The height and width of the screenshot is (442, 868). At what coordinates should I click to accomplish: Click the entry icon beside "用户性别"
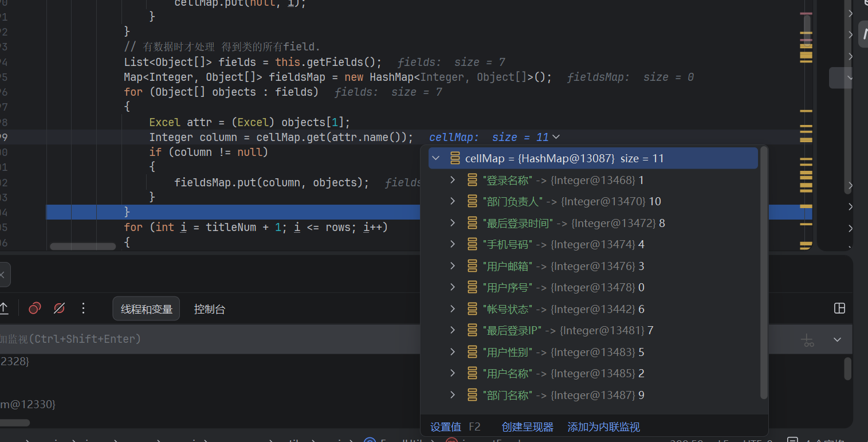click(x=472, y=352)
